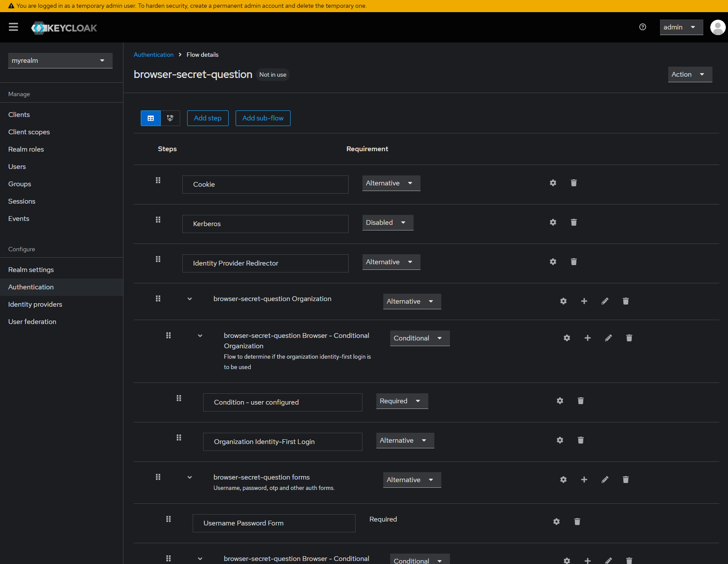Image resolution: width=728 pixels, height=564 pixels.
Task: Open Events in sidebar
Action: pyautogui.click(x=61, y=219)
